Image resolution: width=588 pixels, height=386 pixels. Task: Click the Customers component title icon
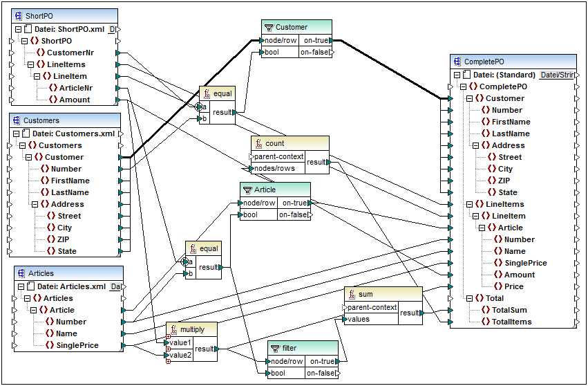15,121
